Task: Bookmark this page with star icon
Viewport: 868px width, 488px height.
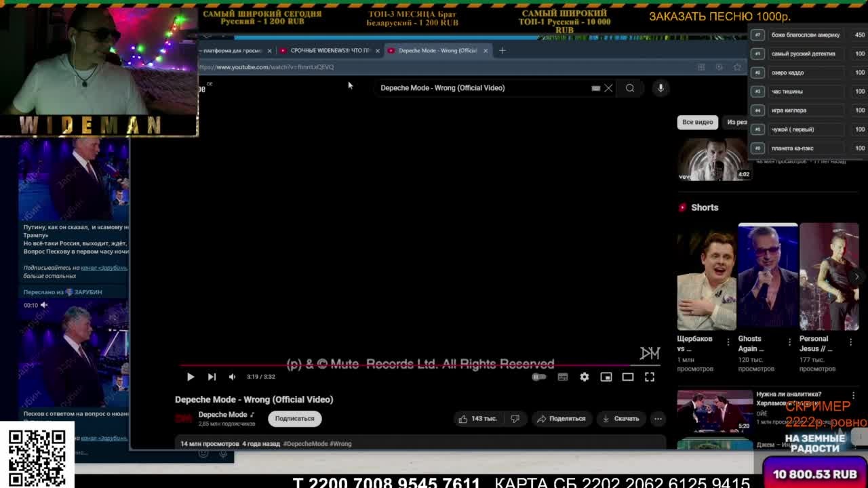Action: [737, 67]
